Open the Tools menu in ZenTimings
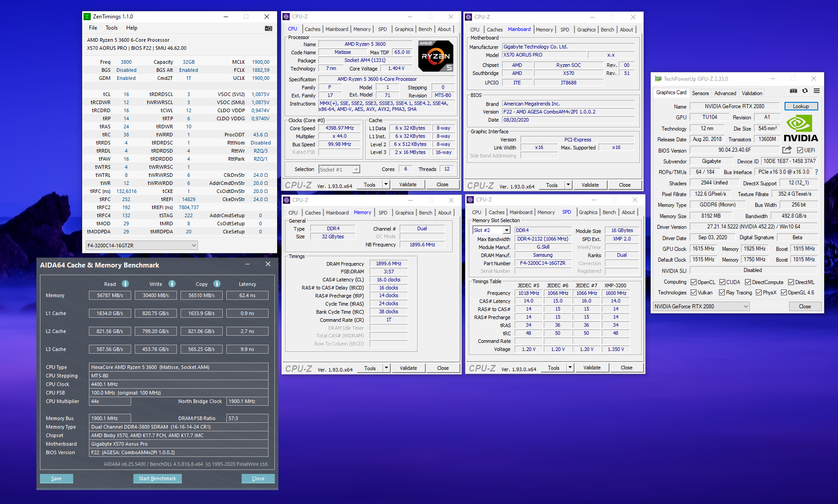 pyautogui.click(x=111, y=28)
